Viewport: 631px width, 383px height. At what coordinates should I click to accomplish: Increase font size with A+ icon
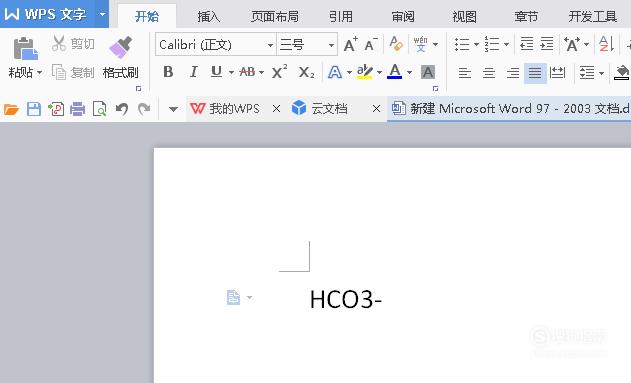point(351,44)
